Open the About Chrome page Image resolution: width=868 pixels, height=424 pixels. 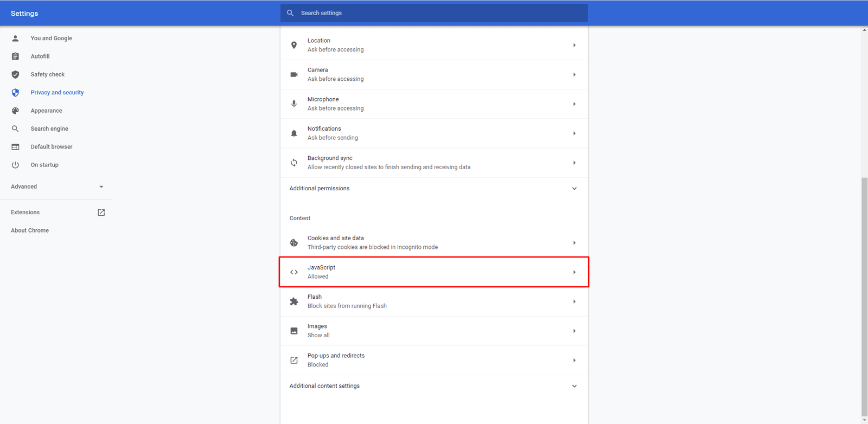[x=30, y=230]
